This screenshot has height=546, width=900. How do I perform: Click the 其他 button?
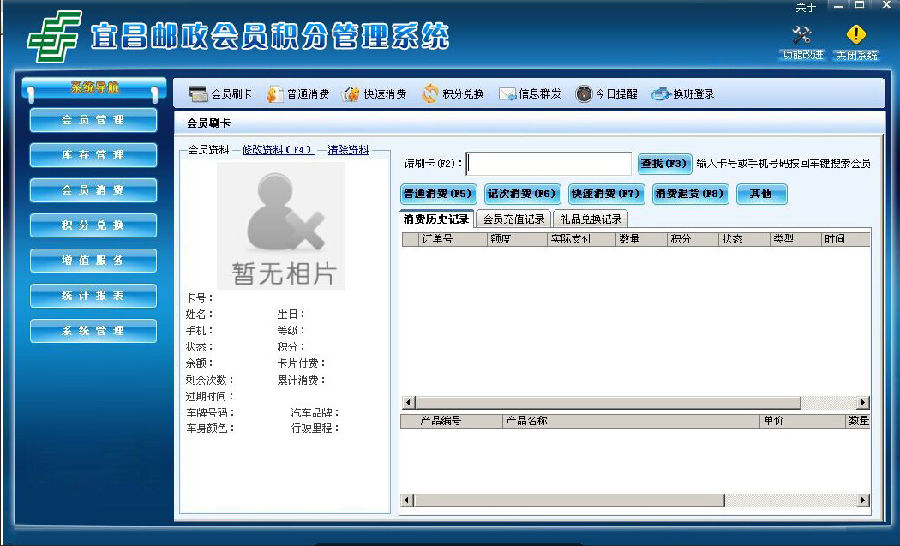(762, 194)
